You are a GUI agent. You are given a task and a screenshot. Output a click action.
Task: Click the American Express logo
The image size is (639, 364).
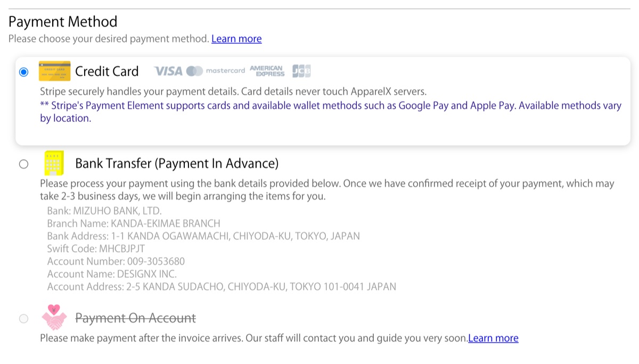pos(267,71)
